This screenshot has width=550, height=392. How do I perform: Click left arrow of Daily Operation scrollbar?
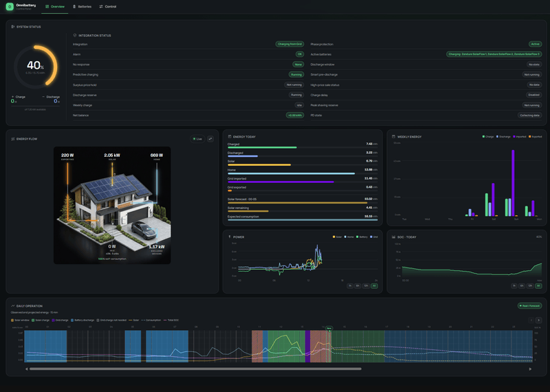[x=27, y=369]
